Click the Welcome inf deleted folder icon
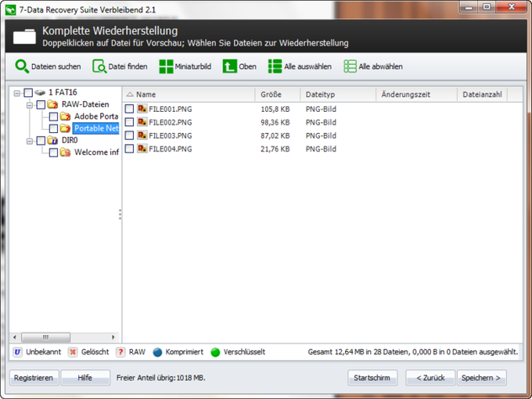The width and height of the screenshot is (532, 399). (65, 152)
